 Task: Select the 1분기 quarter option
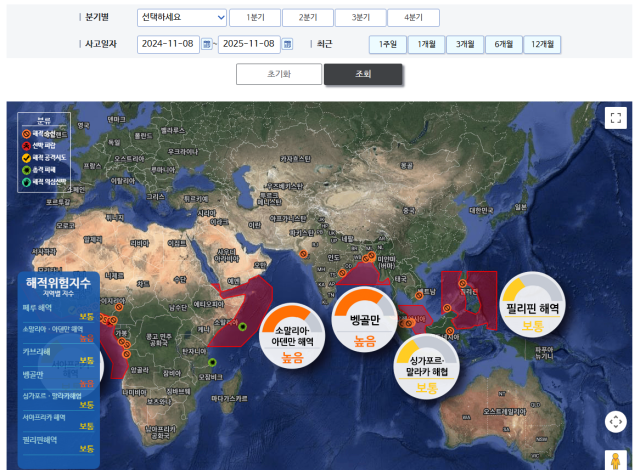(254, 18)
